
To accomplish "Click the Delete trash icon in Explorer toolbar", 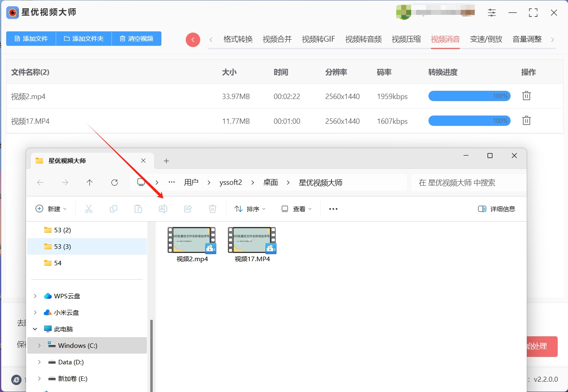I will [x=213, y=209].
